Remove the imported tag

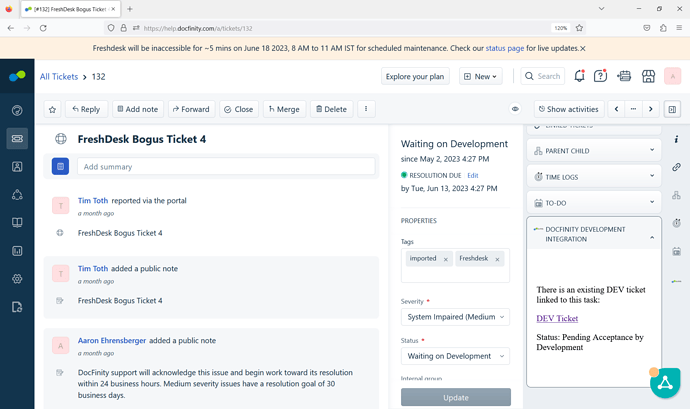click(x=445, y=259)
